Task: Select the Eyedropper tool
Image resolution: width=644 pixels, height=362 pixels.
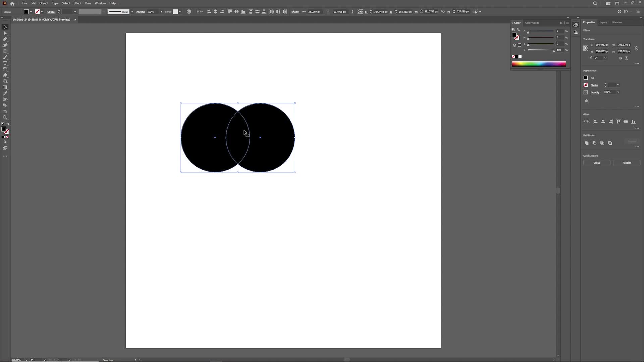Action: 5,94
